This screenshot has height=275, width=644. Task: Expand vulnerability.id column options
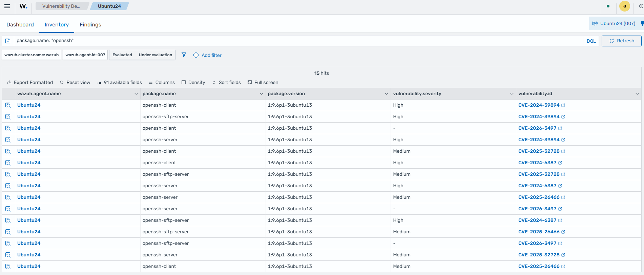coord(637,94)
